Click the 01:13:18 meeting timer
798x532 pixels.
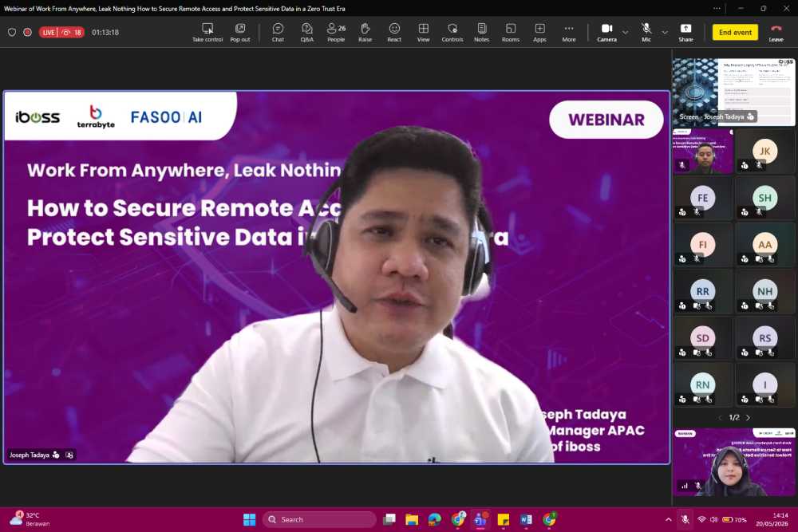pyautogui.click(x=105, y=32)
